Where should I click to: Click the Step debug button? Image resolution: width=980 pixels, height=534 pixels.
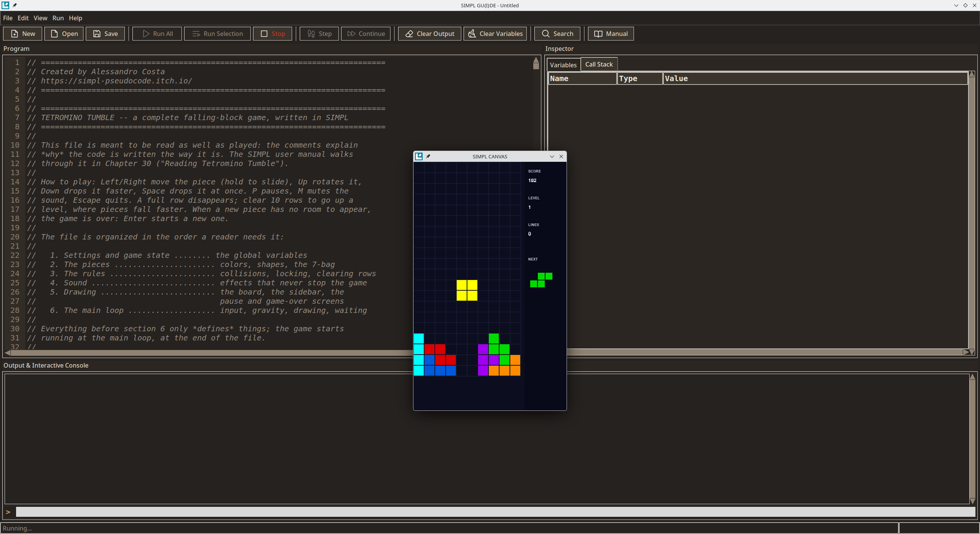(319, 34)
